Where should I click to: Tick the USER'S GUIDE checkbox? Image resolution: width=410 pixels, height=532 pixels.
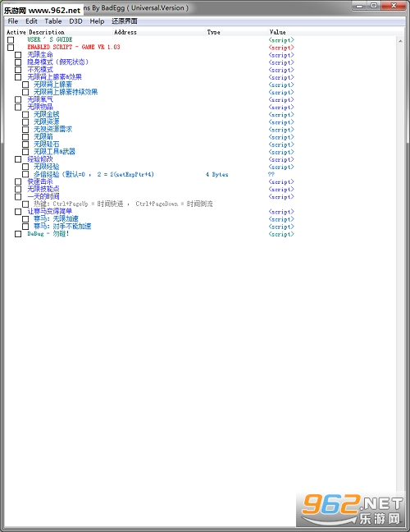11,40
